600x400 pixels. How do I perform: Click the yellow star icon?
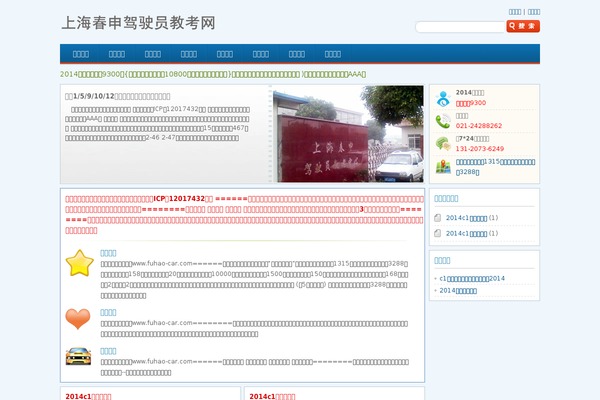(80, 263)
